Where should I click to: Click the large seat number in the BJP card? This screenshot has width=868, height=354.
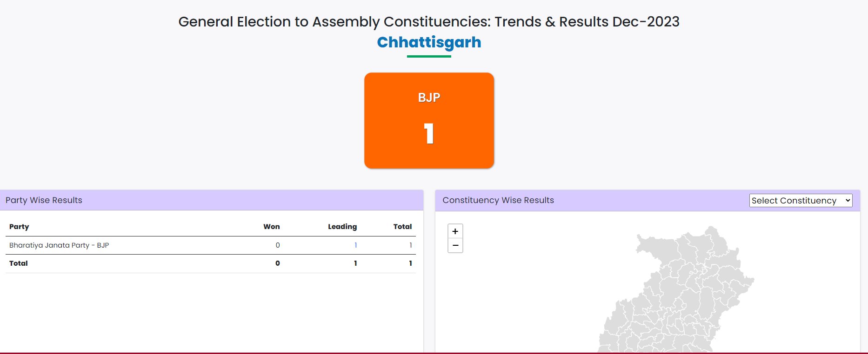pos(429,134)
